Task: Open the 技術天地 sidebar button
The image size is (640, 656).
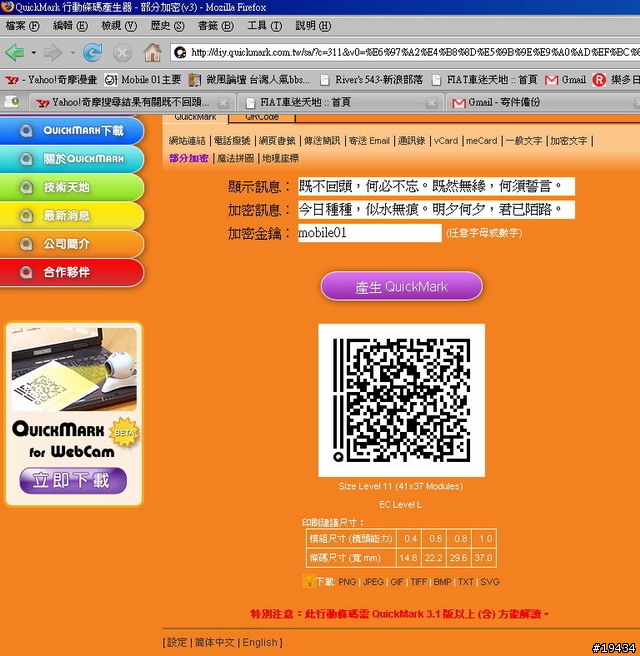Action: 72,187
